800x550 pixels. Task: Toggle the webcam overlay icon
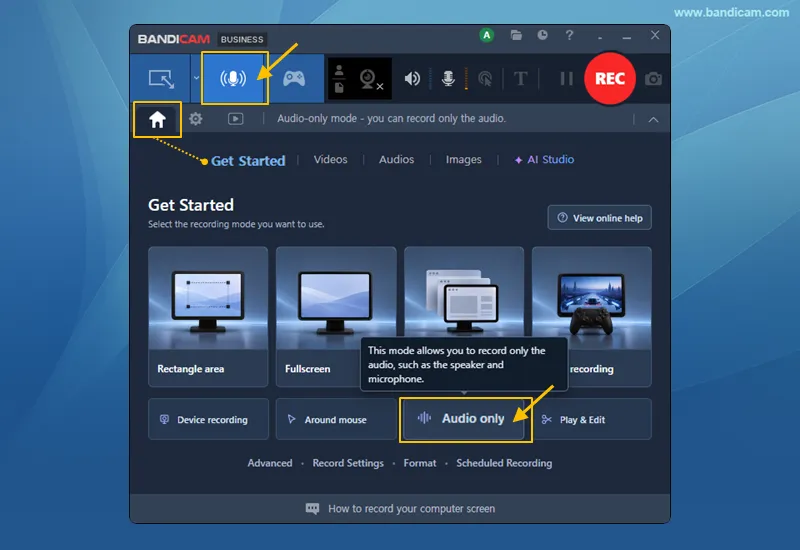[370, 79]
